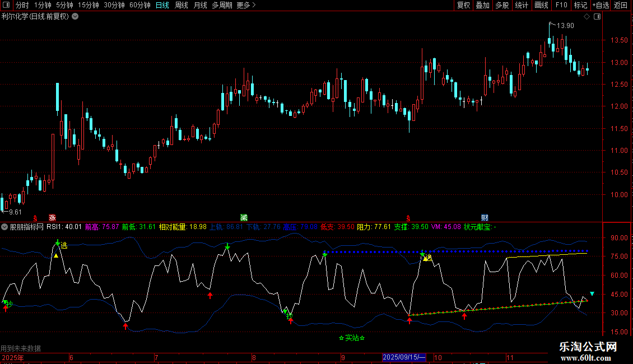Click the diamond icon near chart top-right
This screenshot has width=633, height=364.
[587, 17]
